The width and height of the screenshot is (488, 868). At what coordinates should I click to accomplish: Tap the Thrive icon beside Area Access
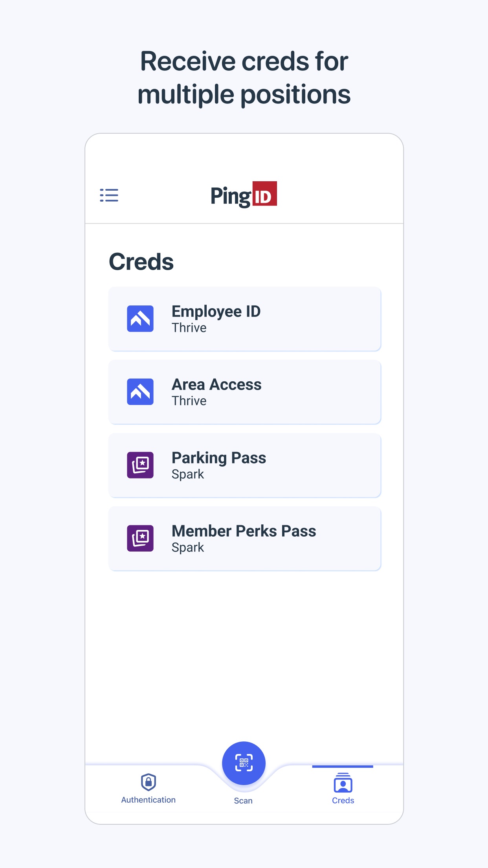tap(140, 392)
